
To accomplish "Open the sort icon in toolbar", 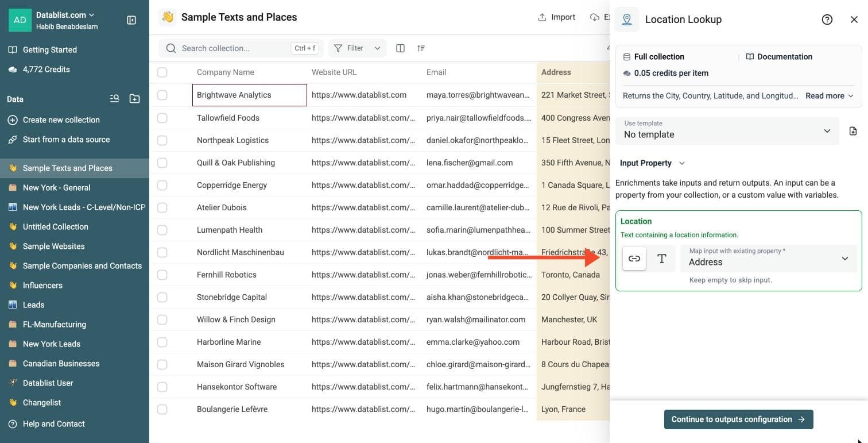I will [x=421, y=48].
